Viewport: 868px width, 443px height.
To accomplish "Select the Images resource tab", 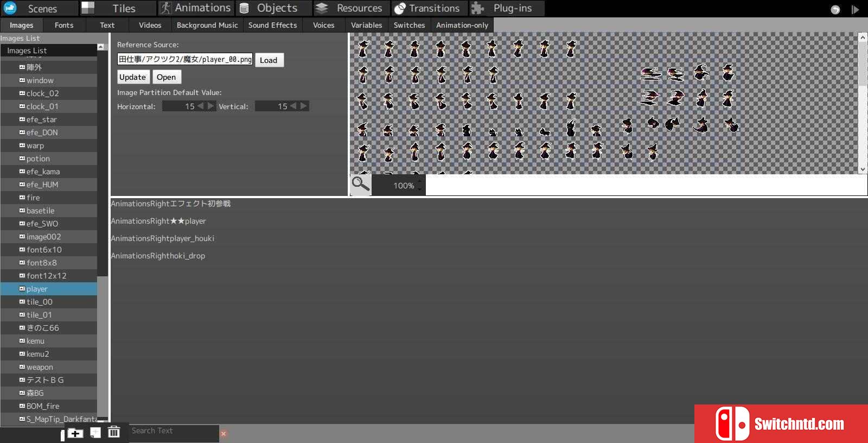I will pos(22,25).
